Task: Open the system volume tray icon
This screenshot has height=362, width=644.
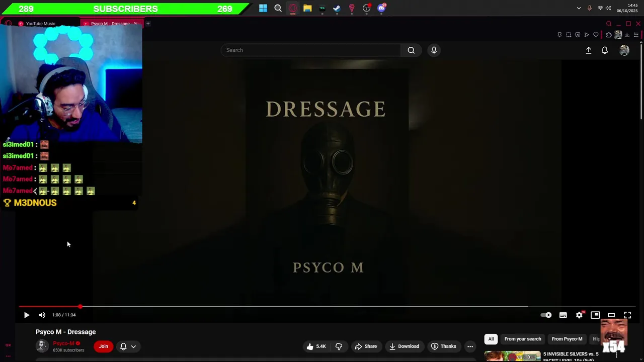Action: pyautogui.click(x=608, y=8)
